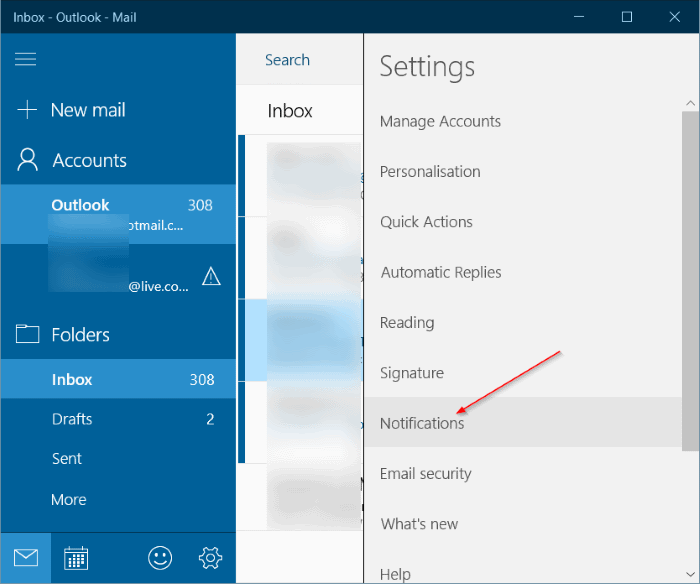
Task: Click the Folders folder icon
Action: pos(27,334)
